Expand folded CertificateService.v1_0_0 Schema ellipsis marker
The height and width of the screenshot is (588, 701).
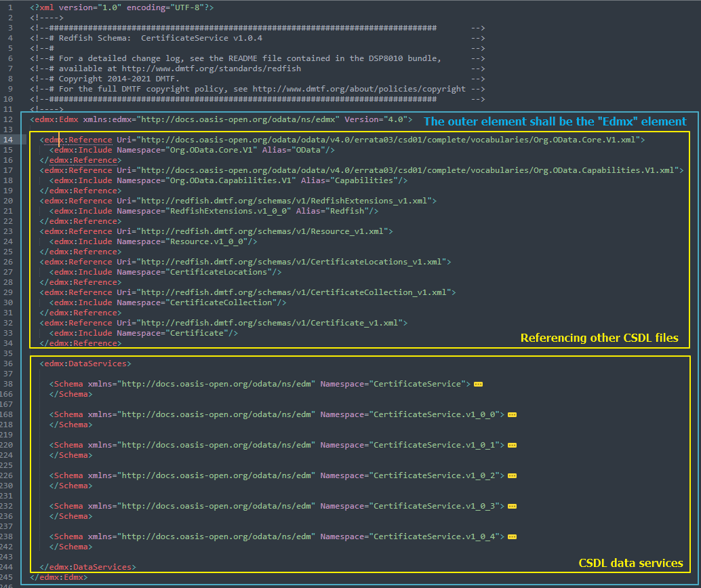tap(512, 414)
